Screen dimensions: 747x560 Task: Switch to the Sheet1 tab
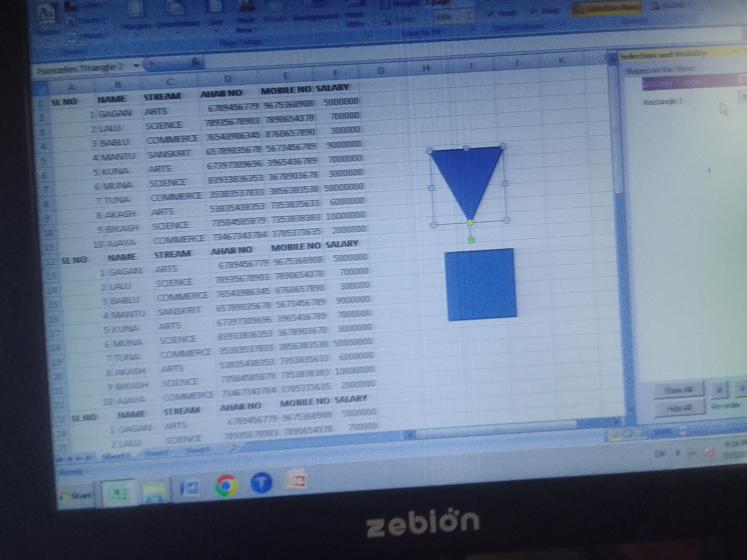(116, 456)
